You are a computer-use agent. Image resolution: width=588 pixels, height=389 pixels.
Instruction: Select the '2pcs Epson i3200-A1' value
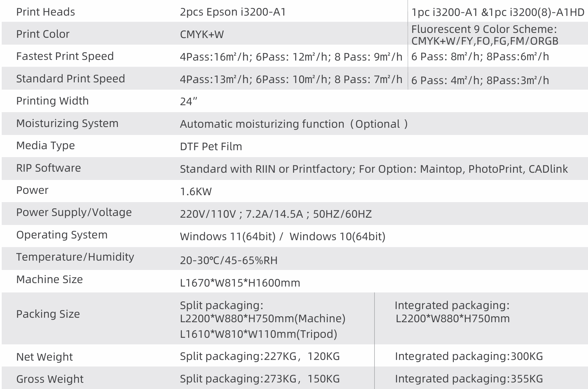coord(233,12)
